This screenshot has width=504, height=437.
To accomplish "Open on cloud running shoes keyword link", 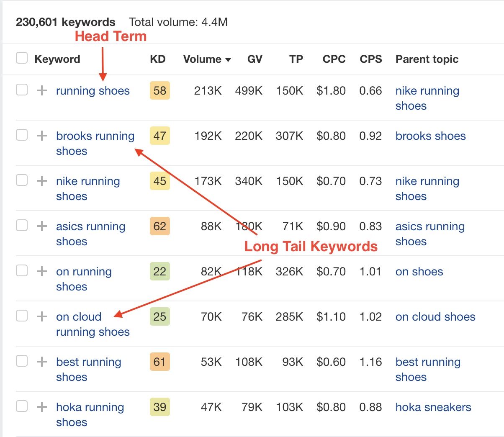I will 93,324.
